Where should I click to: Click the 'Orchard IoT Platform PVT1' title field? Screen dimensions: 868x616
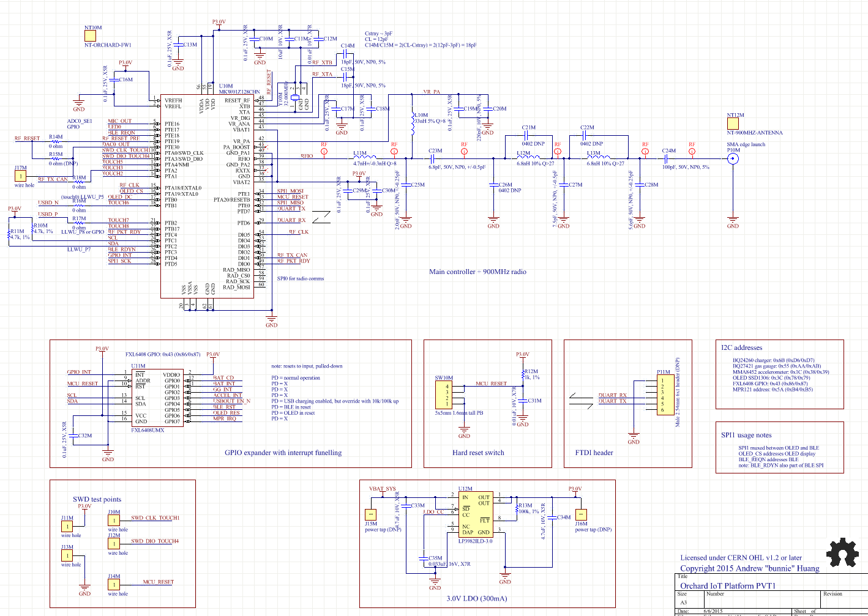[728, 586]
